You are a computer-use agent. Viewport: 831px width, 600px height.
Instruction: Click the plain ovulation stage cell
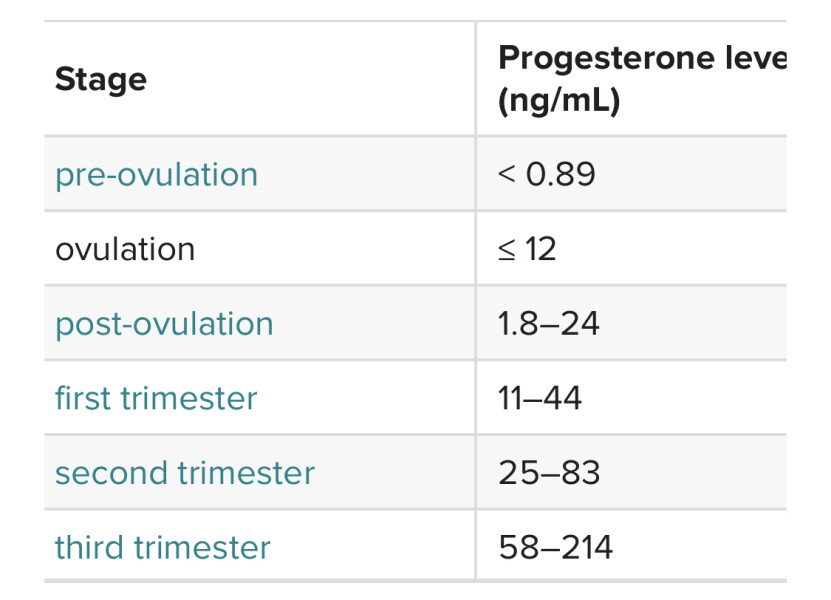click(x=125, y=249)
